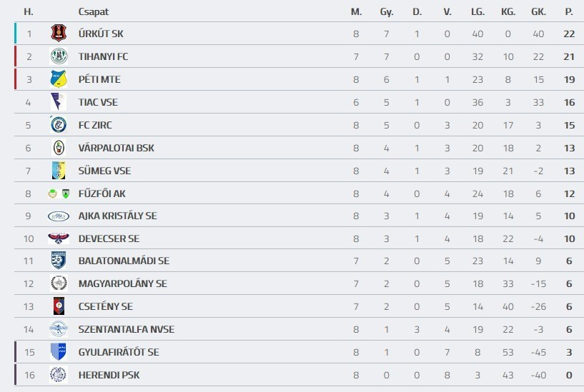Screen dimensions: 584x392
Task: Click the Herendi PSK round emblem
Action: tap(59, 375)
